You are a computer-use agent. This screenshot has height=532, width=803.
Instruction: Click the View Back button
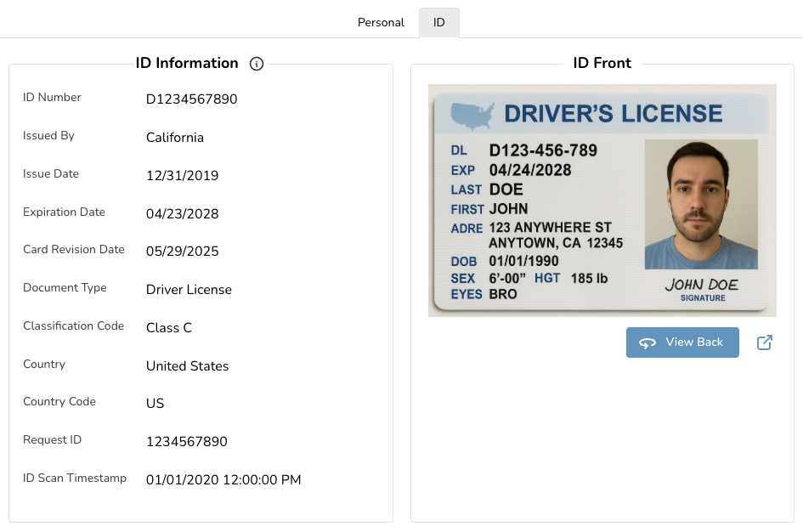682,342
